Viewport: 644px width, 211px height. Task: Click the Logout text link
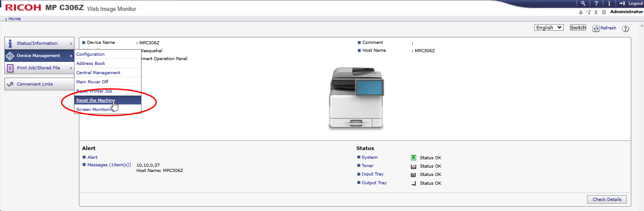click(635, 3)
